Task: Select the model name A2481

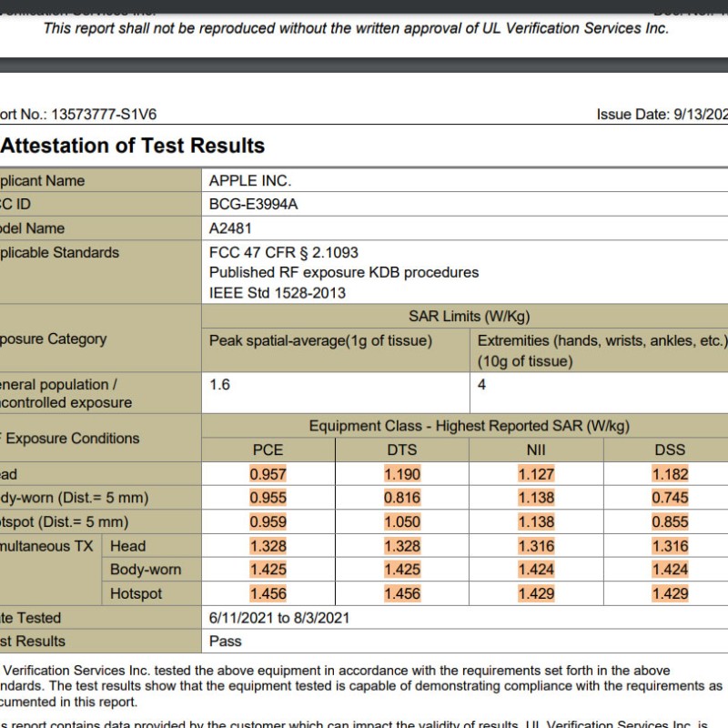Action: point(230,228)
